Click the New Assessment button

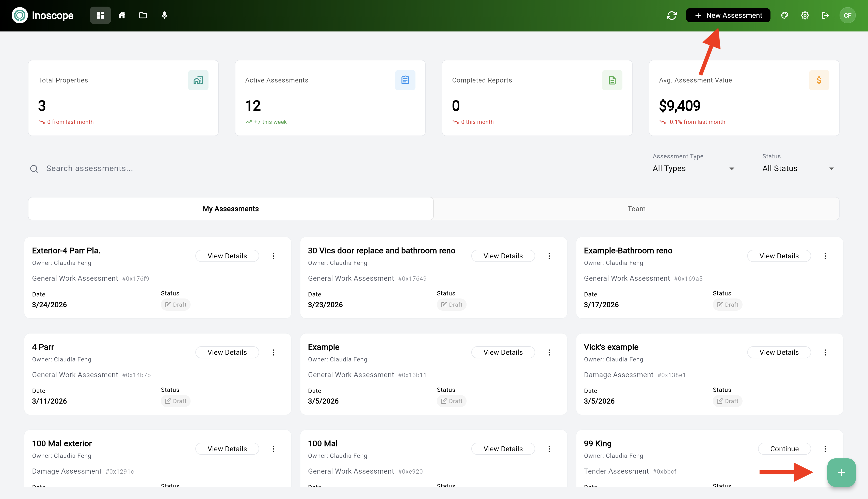pos(728,15)
